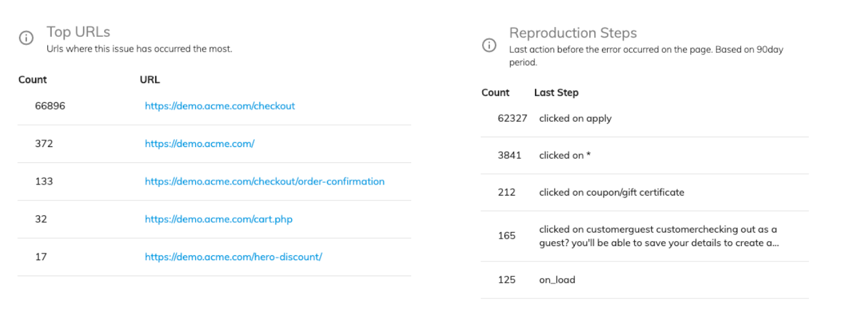Open the cart.php URL link
Screen dimensions: 868x326
[x=219, y=219]
